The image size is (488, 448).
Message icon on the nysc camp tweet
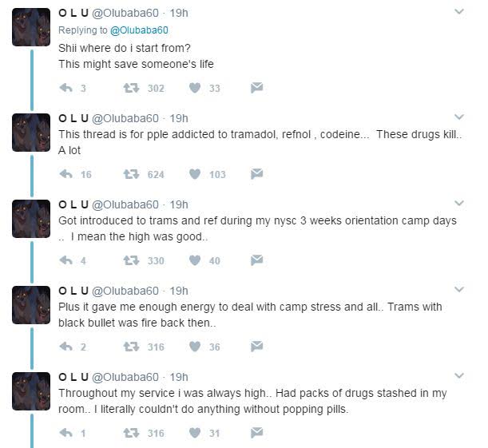[x=256, y=260]
